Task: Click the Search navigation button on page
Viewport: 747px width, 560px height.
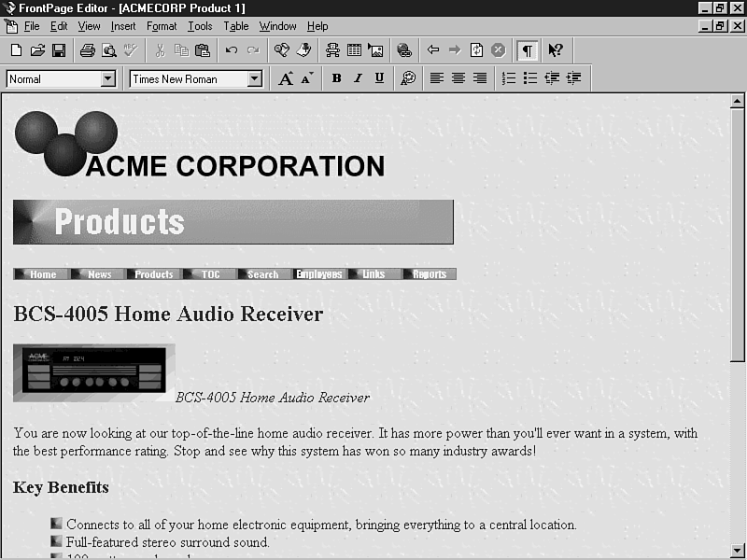Action: [x=262, y=274]
